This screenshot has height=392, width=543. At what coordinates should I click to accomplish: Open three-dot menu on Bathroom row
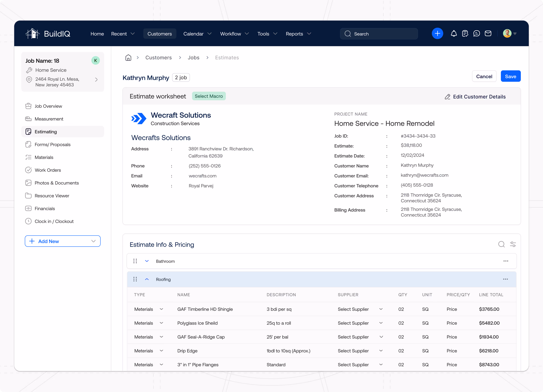tap(506, 261)
